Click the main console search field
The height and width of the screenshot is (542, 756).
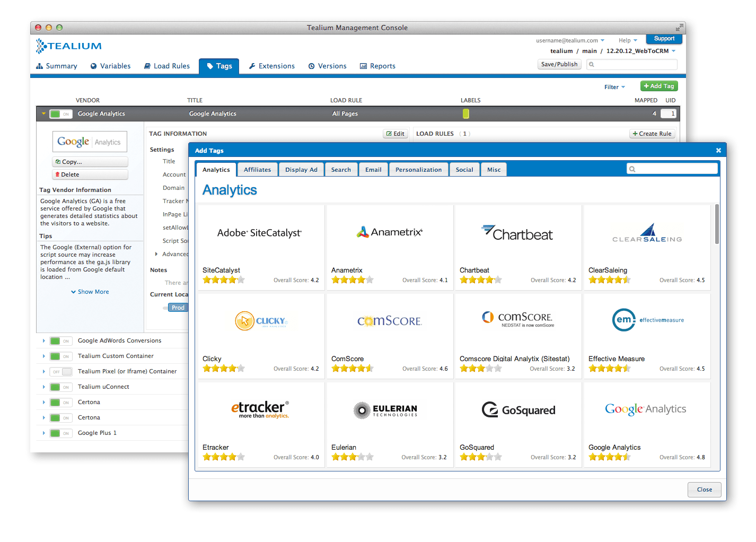[632, 64]
